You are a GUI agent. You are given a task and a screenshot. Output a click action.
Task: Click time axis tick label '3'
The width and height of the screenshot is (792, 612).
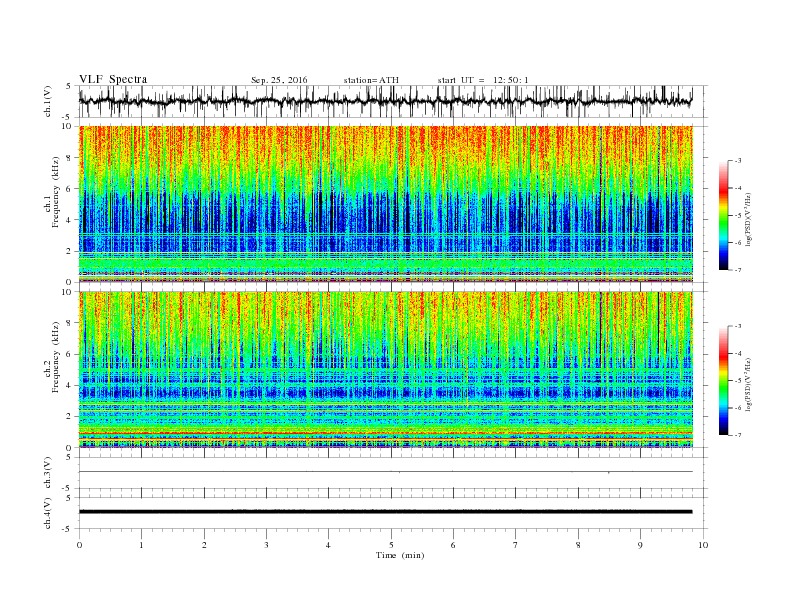[x=266, y=545]
